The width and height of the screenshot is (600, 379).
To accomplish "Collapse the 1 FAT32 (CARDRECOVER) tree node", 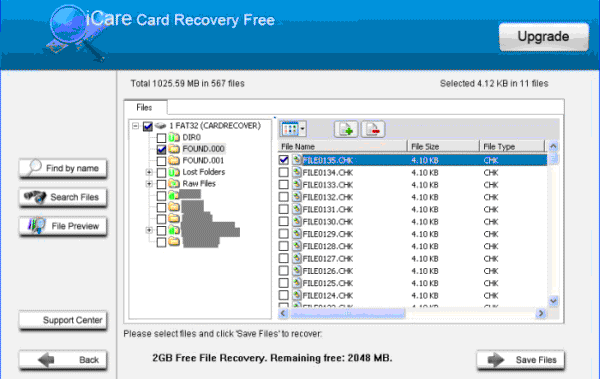I will [135, 126].
